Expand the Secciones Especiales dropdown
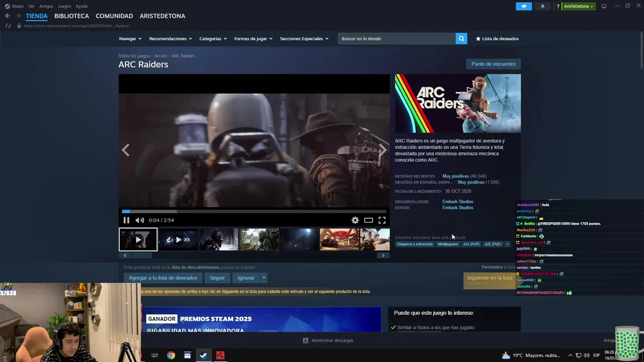644x362 pixels. click(x=304, y=39)
